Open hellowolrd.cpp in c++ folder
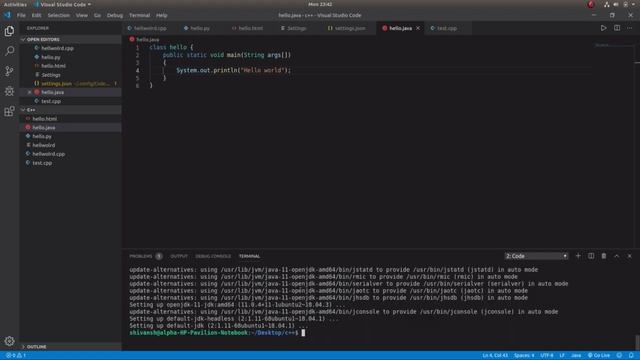This screenshot has height=360, width=640. pos(71,154)
